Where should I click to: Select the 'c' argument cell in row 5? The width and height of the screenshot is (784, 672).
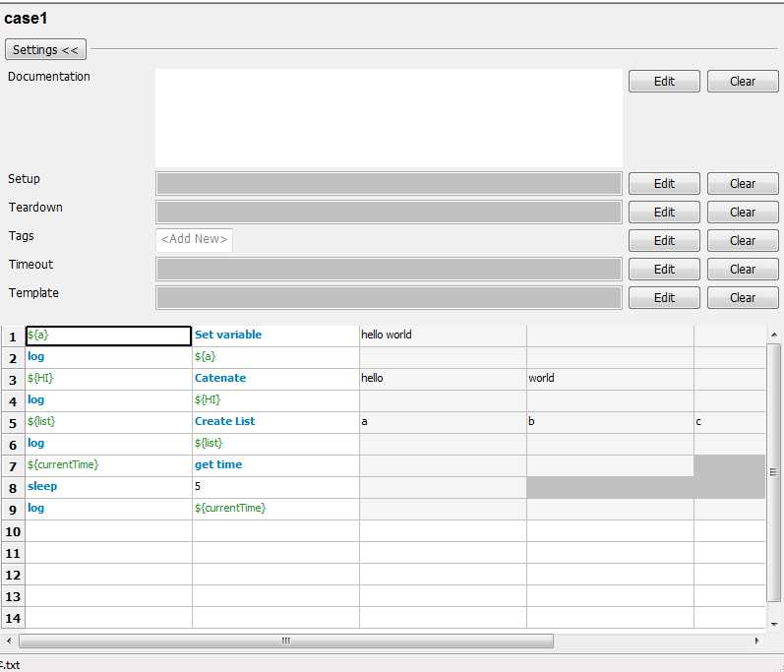click(730, 422)
